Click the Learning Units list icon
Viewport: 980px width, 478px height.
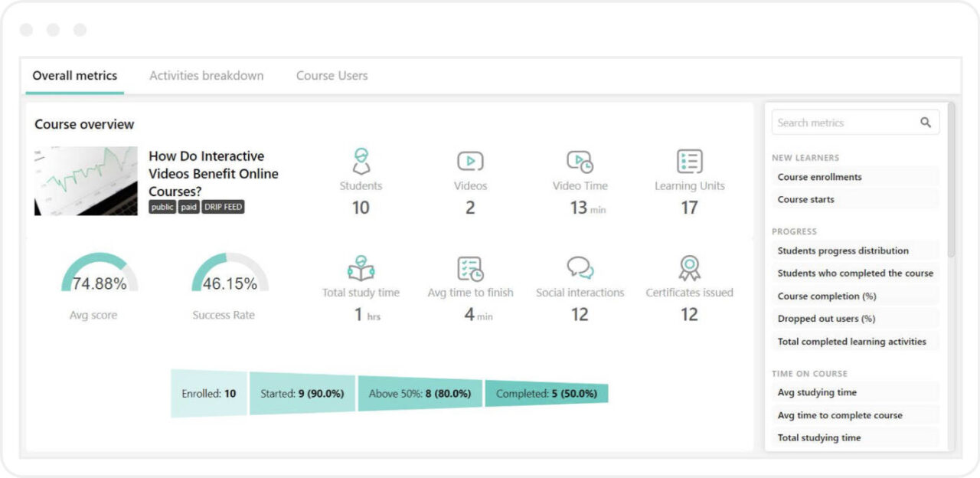(688, 161)
